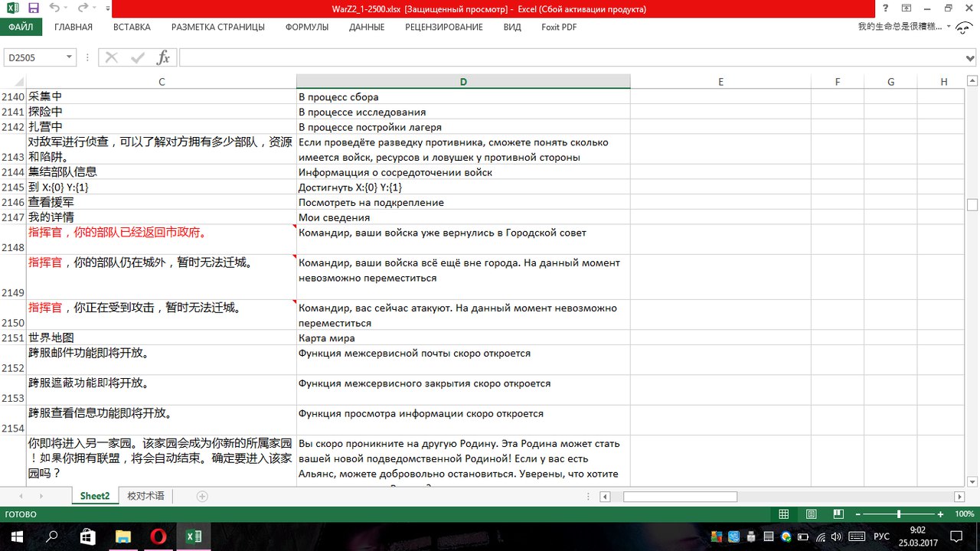Expand the Name Box dropdown arrow

[x=70, y=57]
